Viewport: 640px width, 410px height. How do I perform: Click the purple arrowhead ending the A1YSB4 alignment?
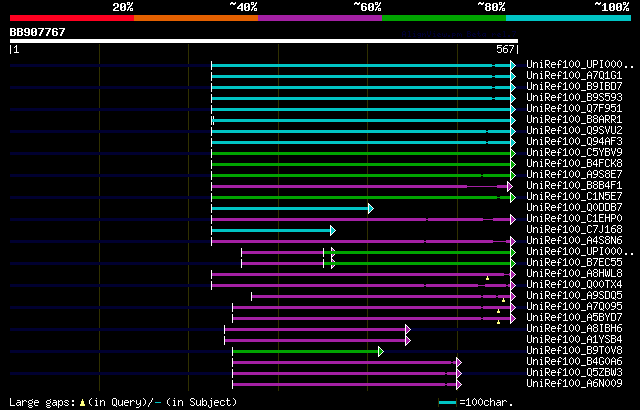pos(408,340)
